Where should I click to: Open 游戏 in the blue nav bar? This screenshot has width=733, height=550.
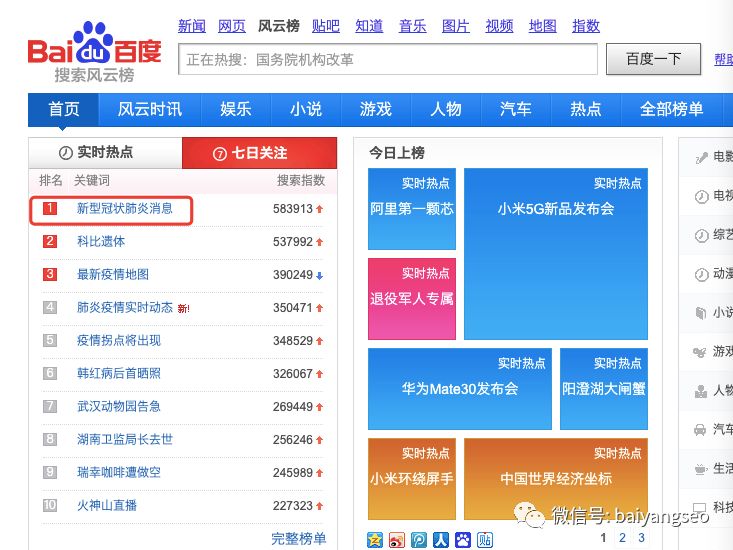click(x=376, y=109)
